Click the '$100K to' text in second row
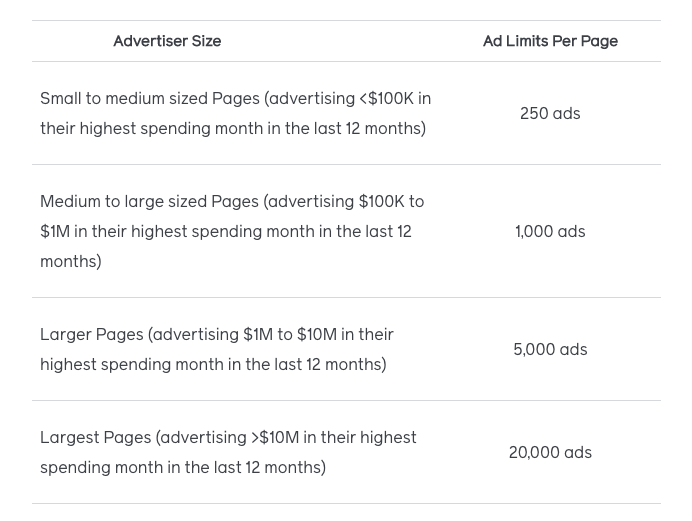 click(x=391, y=202)
